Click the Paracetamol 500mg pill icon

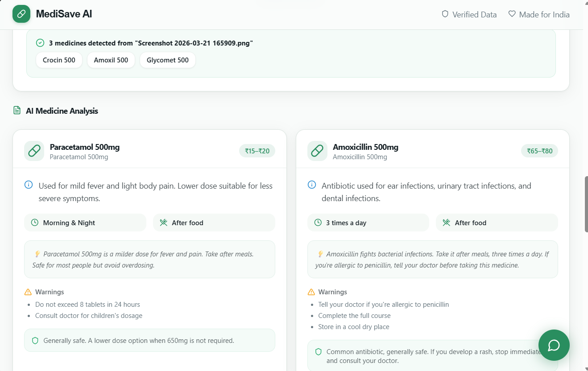point(34,151)
